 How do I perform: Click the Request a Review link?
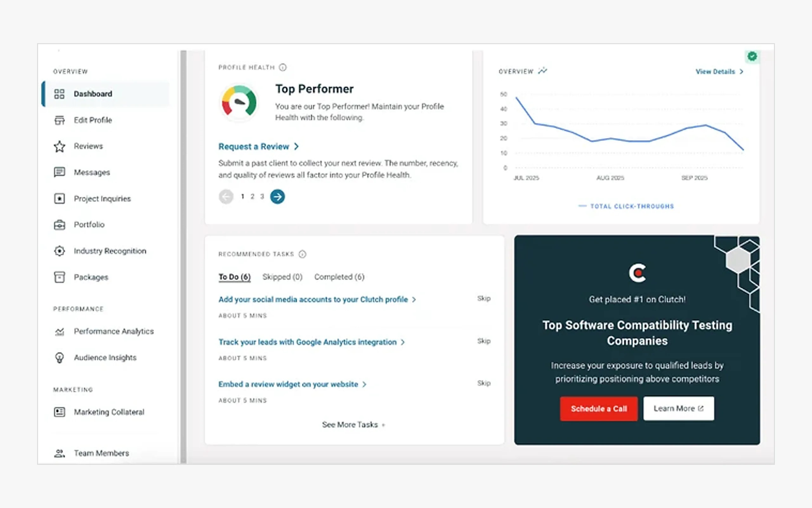tap(259, 146)
